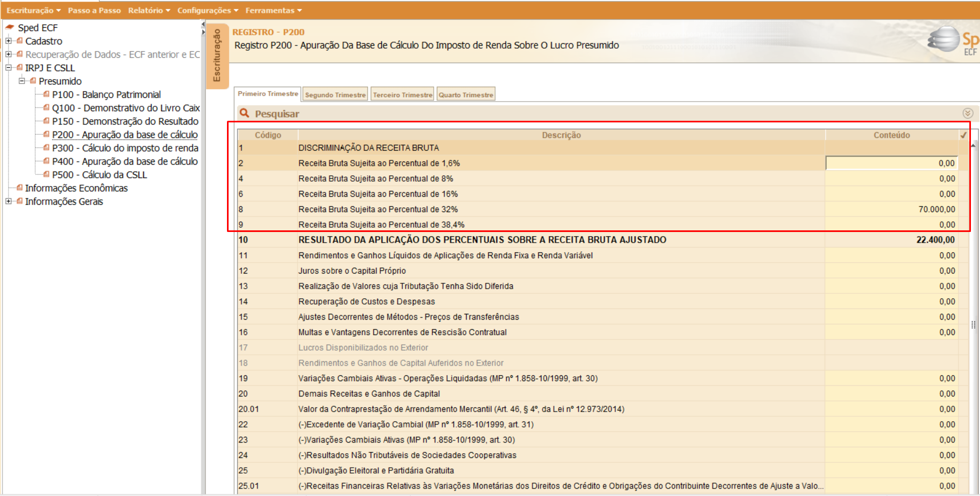Switch to the Segundo Trimestre tab
Screen dimensions: 980x496
[x=335, y=95]
